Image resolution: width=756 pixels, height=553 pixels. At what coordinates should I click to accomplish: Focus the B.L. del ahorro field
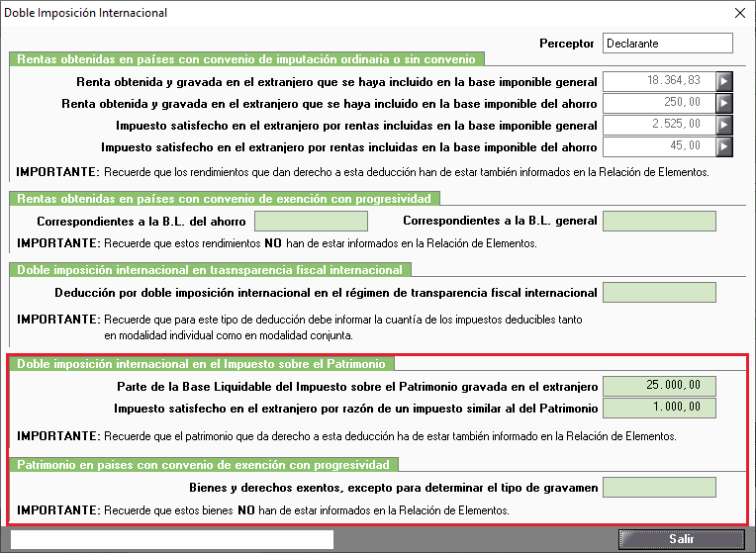coord(311,221)
